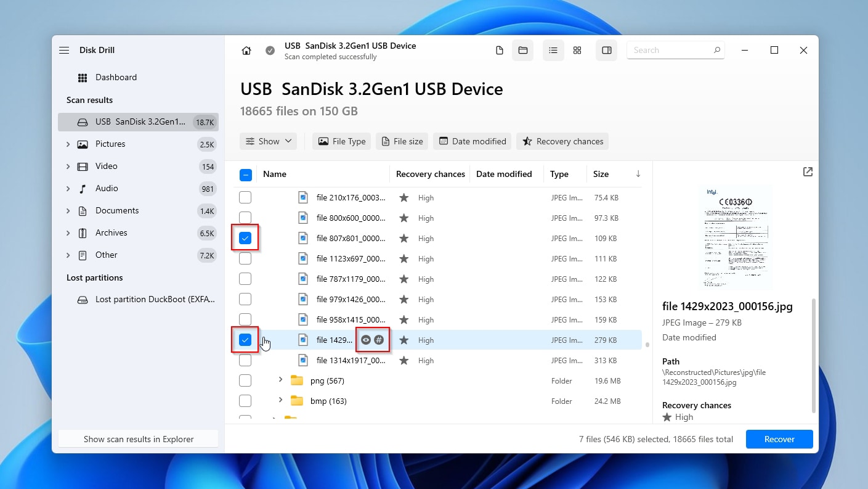
Task: Click Show scan results in Explorer
Action: pos(138,438)
